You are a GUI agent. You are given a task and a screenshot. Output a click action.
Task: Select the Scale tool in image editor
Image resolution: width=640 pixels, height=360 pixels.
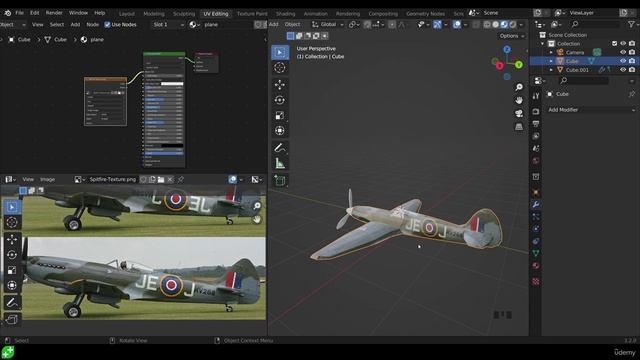click(x=12, y=270)
